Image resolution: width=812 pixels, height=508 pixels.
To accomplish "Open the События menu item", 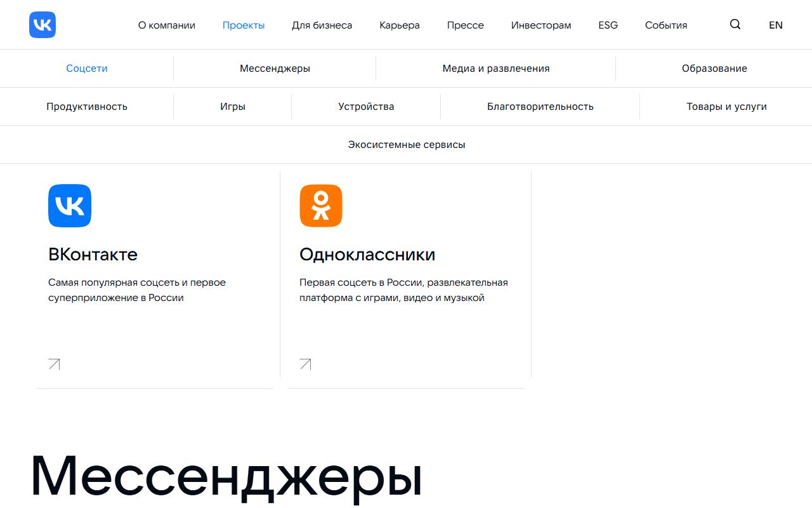I will [666, 25].
